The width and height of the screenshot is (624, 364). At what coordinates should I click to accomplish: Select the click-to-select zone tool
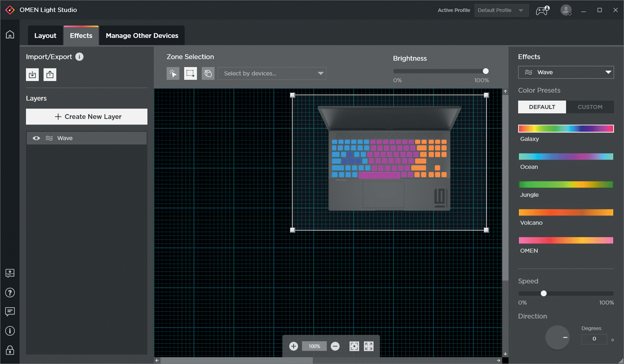(x=173, y=73)
